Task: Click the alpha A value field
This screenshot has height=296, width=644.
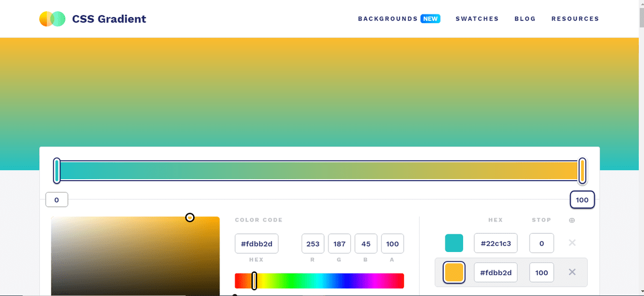Action: point(392,243)
